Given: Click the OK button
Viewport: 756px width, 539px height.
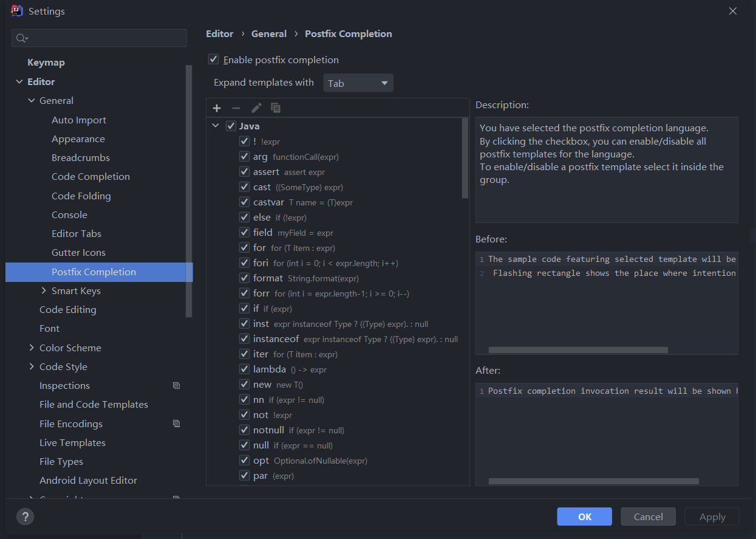Looking at the screenshot, I should [x=584, y=517].
